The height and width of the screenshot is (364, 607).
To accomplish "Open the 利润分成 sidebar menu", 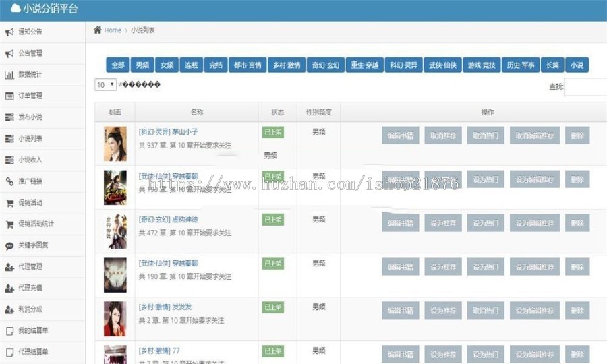I will (42, 309).
